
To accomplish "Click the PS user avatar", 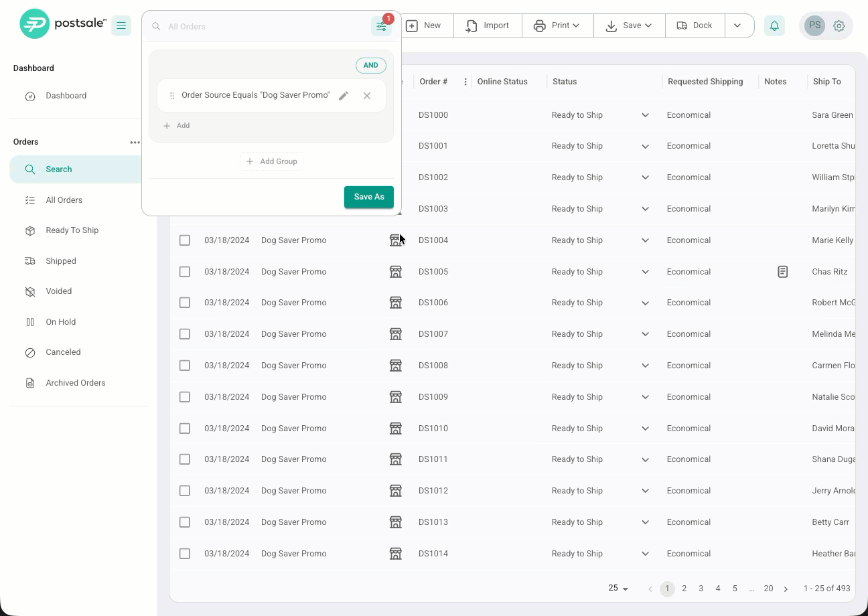I will click(x=814, y=26).
